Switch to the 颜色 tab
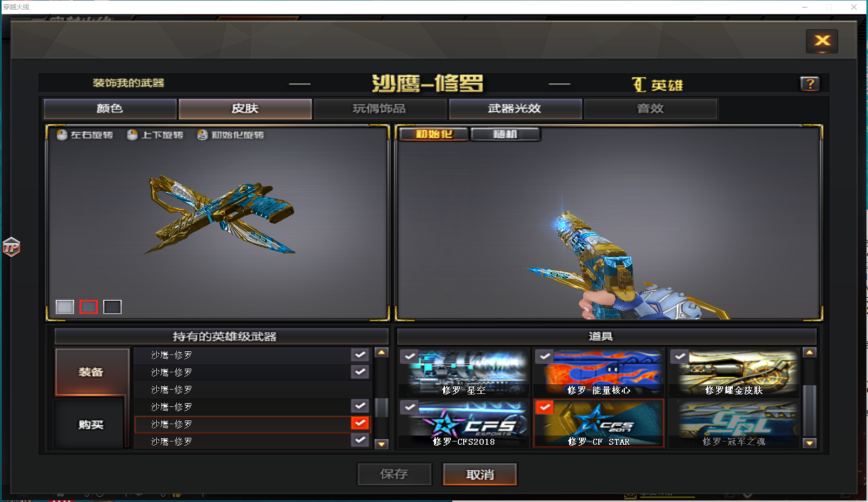Viewport: 868px width, 502px height. click(x=110, y=109)
